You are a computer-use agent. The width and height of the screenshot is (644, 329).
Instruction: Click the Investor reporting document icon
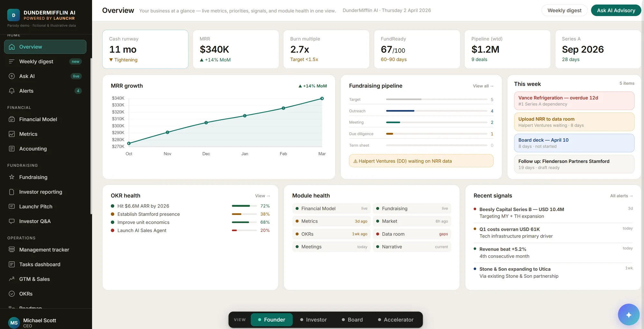12,192
